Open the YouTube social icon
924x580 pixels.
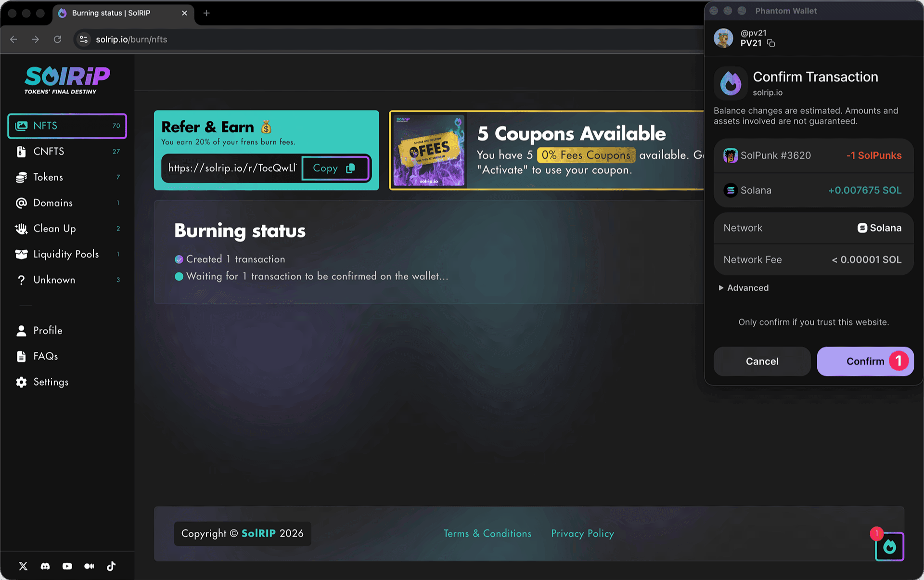[x=67, y=566]
